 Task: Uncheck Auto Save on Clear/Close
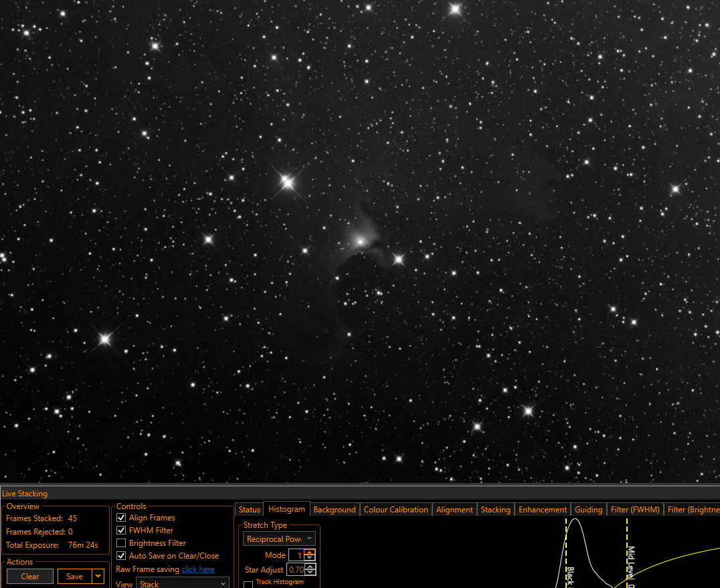pos(121,555)
